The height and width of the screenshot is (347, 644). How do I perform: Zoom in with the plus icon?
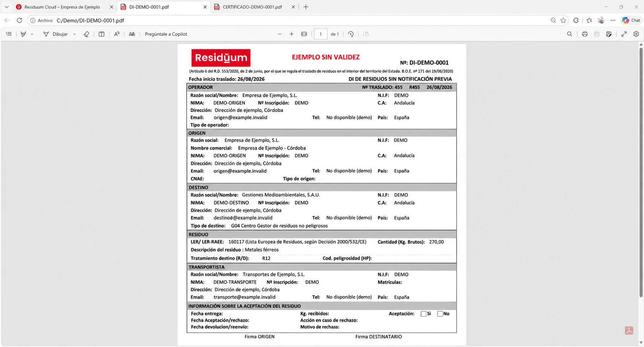tap(291, 34)
